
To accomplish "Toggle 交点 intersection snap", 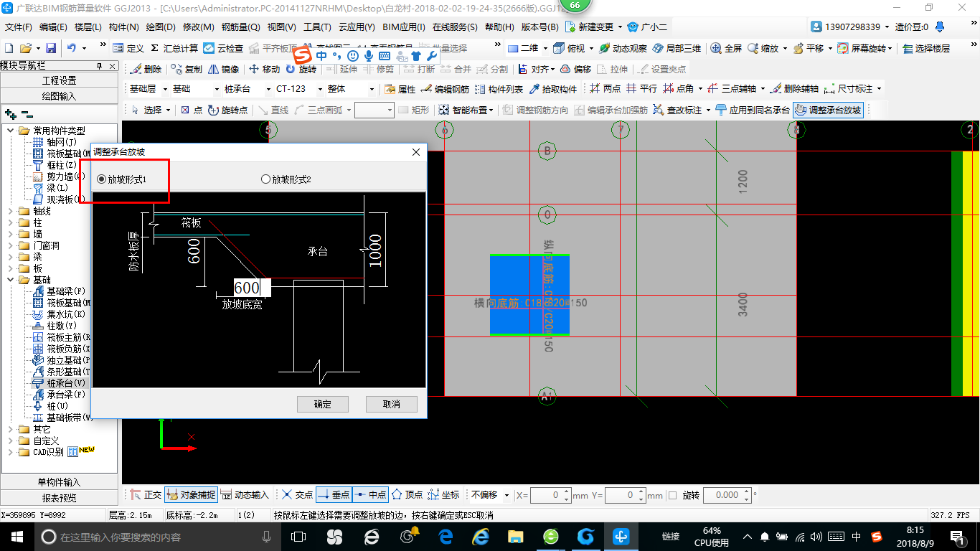I will click(297, 494).
